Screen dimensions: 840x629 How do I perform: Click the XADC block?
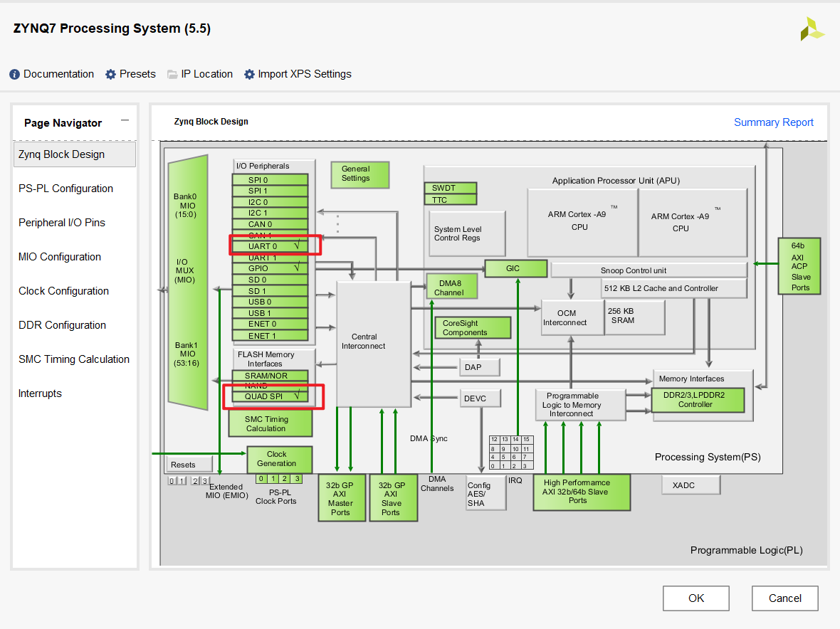[690, 485]
